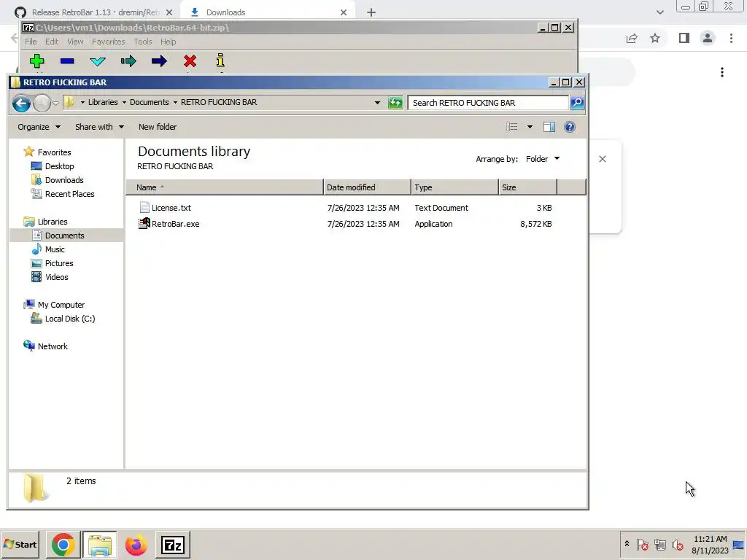Refresh the RETRO FUCKING BAR folder view
Screen dimensions: 747x560
pos(395,103)
